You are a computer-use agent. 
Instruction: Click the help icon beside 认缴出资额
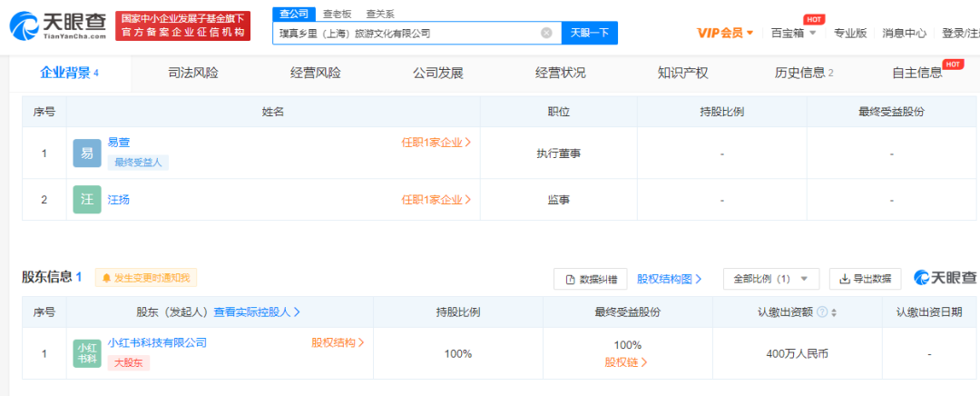coord(822,312)
